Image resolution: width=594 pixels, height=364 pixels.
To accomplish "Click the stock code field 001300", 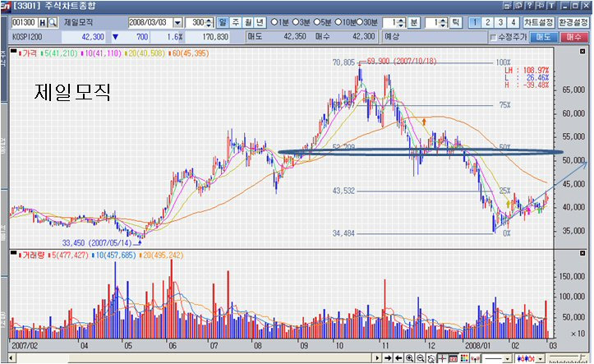I will (x=25, y=23).
